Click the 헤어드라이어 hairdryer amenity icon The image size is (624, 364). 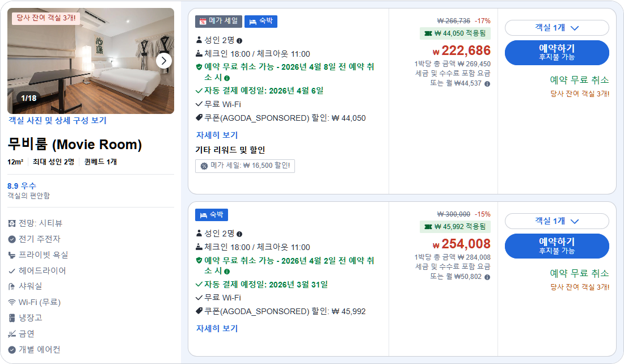[11, 271]
